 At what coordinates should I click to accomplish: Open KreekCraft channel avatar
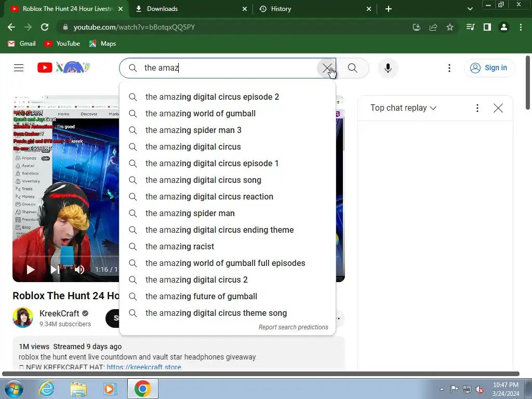(x=23, y=317)
